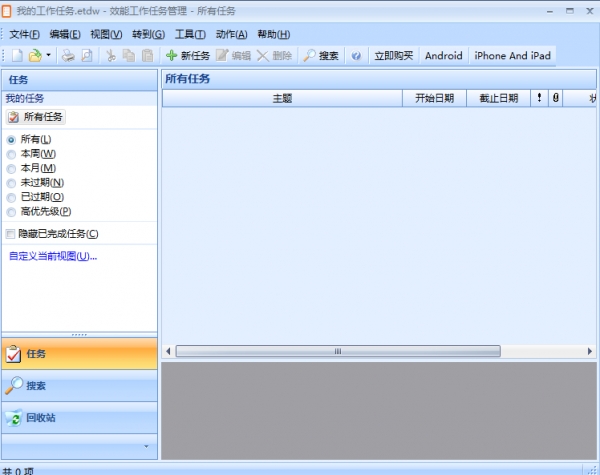Select the 所有(L) radio button
Viewport: 600px width, 475px height.
pos(11,140)
